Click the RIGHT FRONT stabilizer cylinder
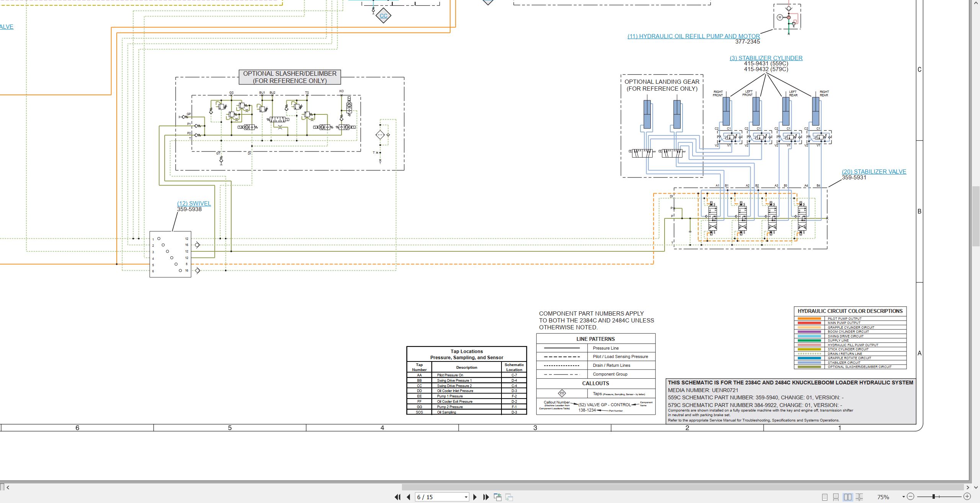This screenshot has width=980, height=503. pyautogui.click(x=726, y=111)
